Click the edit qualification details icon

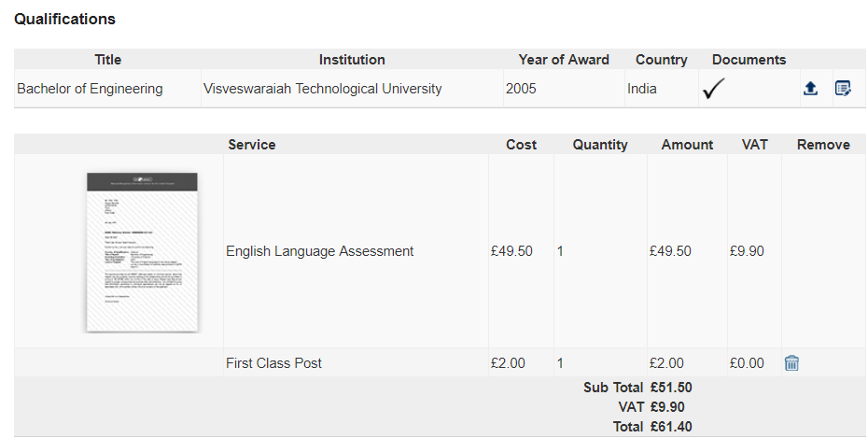(x=843, y=89)
